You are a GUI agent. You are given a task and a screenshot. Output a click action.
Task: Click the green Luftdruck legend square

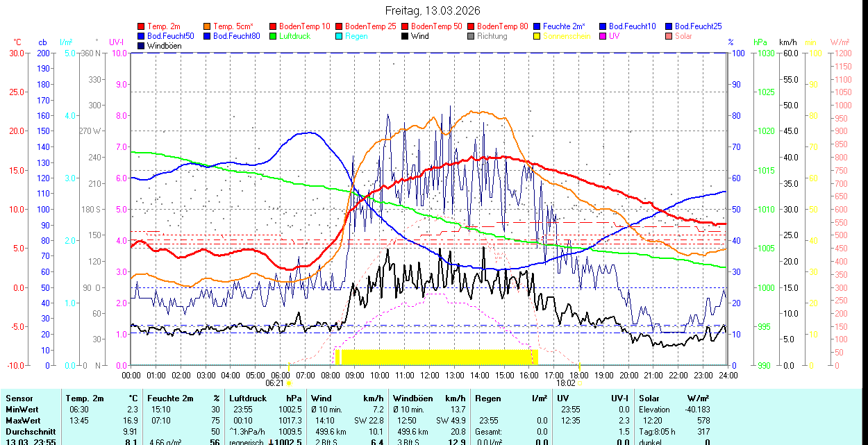274,36
